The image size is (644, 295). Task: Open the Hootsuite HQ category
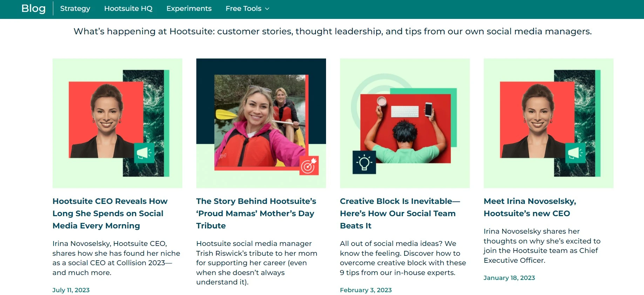point(128,8)
